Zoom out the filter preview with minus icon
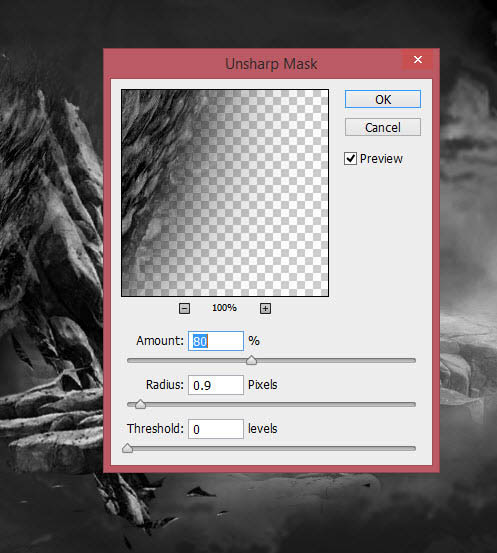The height and width of the screenshot is (553, 497). (x=184, y=309)
